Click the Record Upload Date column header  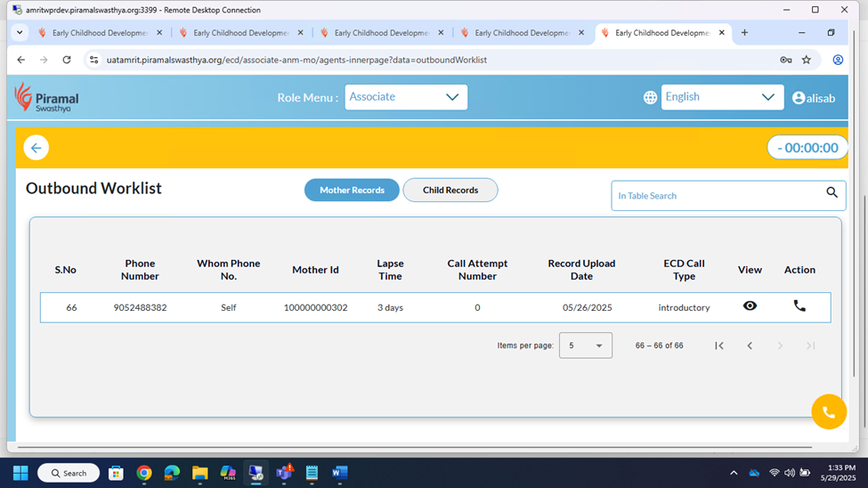pyautogui.click(x=582, y=270)
